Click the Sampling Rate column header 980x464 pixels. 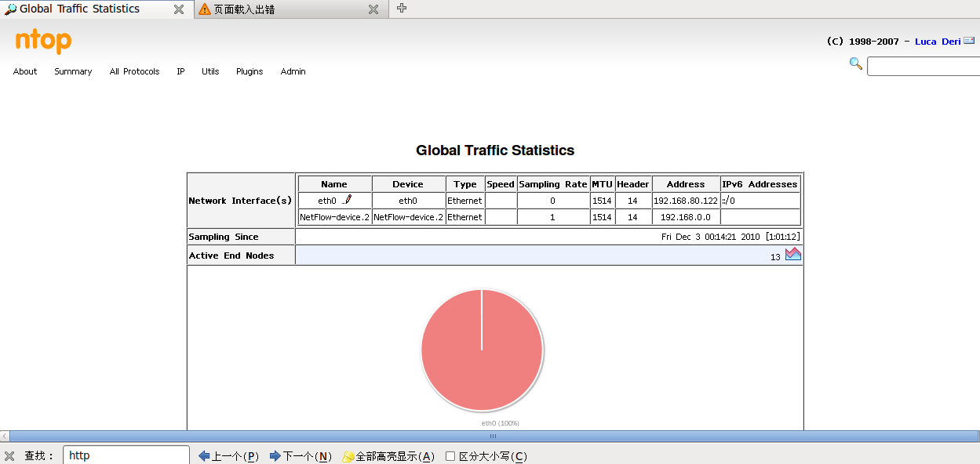(x=552, y=184)
